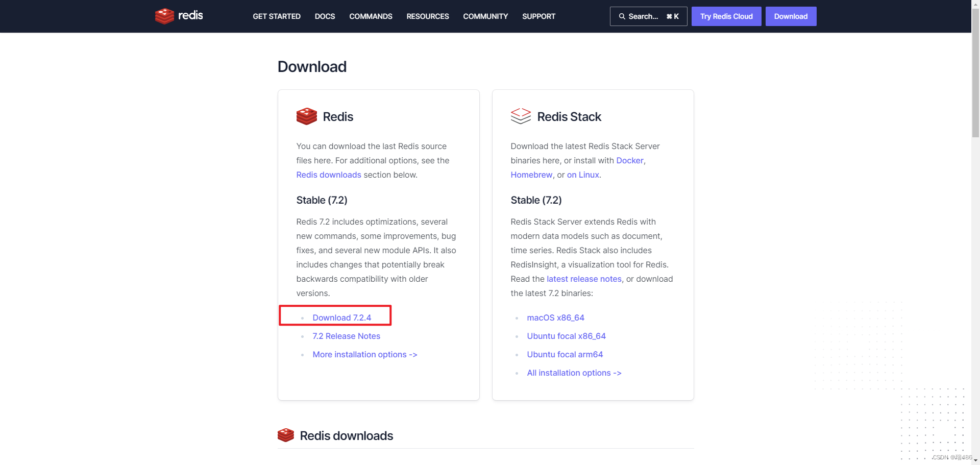The width and height of the screenshot is (980, 465).
Task: Click the Try Redis Cloud button
Action: [x=726, y=16]
